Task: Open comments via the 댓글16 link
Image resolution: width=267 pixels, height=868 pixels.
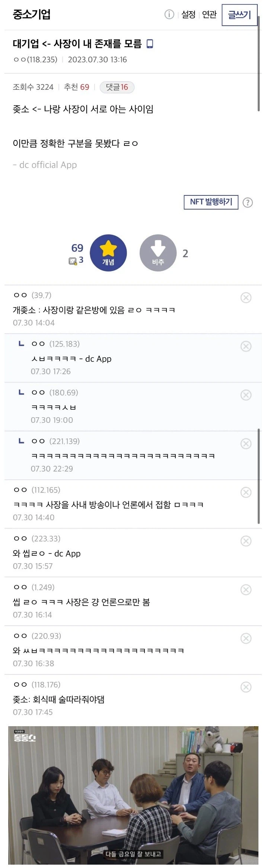Action: tap(117, 87)
